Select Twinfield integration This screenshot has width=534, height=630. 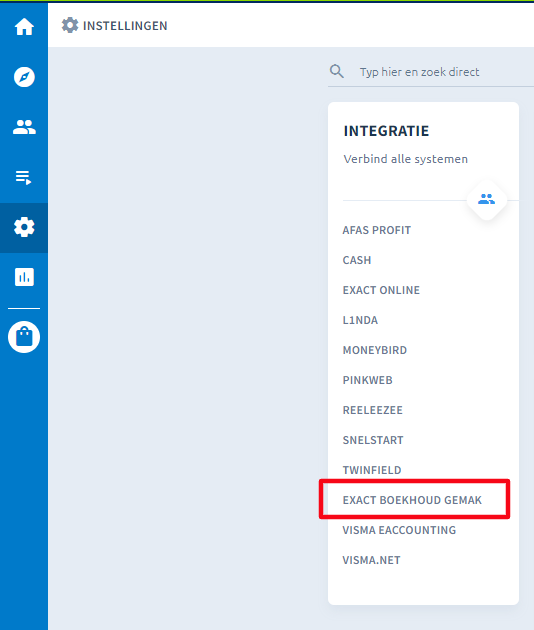tap(372, 470)
